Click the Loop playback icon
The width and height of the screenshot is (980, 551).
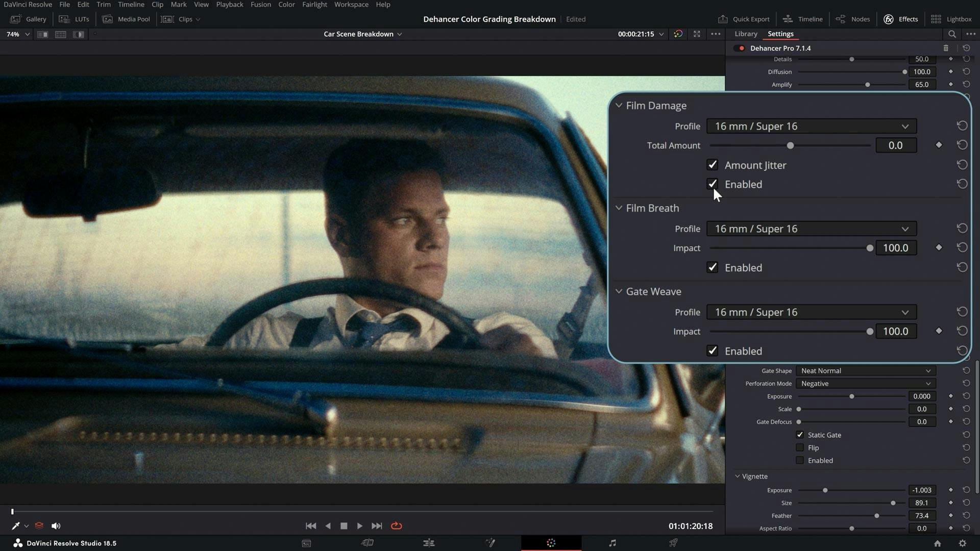[x=396, y=526]
